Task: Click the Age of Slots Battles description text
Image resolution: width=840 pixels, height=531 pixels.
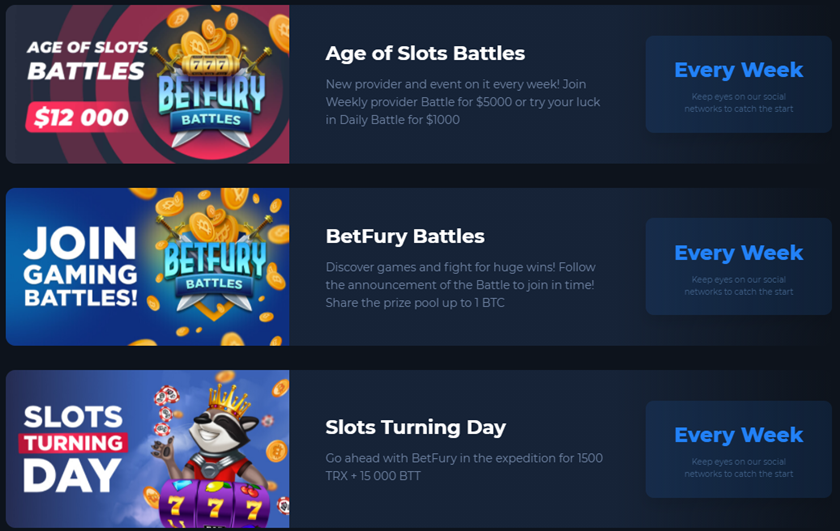Action: tap(463, 102)
